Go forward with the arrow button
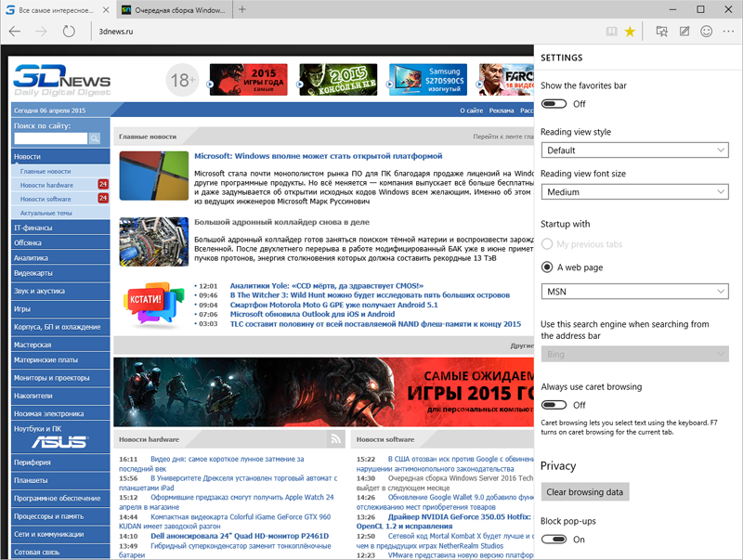 (x=42, y=32)
